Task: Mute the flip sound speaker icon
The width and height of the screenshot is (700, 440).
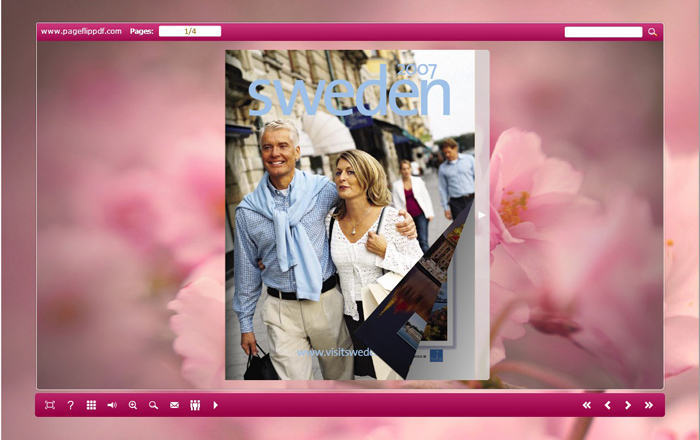Action: point(112,405)
